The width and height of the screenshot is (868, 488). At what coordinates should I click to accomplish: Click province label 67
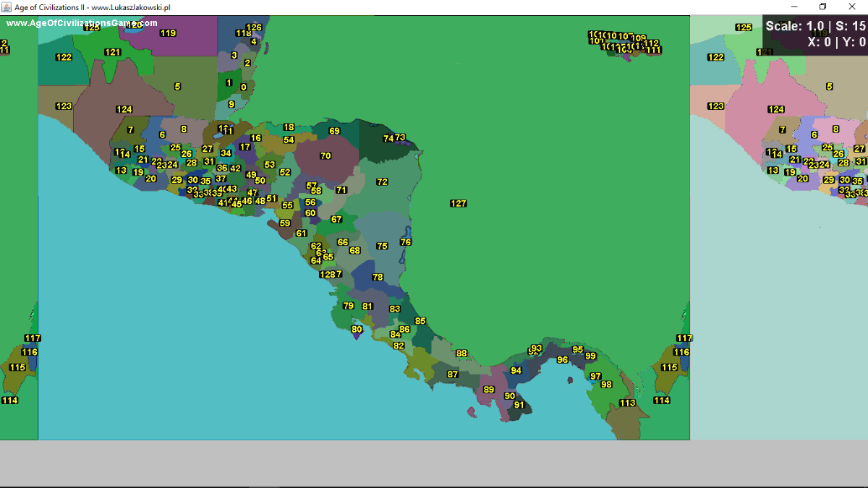point(336,219)
